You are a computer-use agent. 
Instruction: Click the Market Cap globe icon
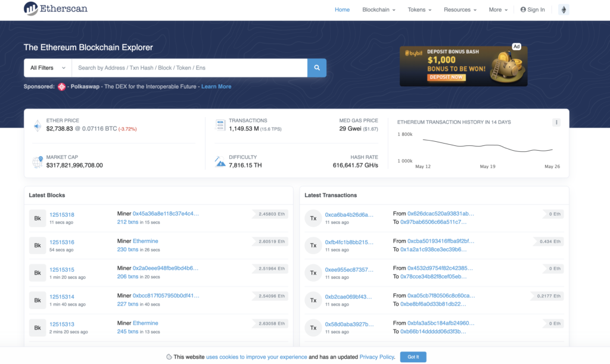tap(38, 162)
